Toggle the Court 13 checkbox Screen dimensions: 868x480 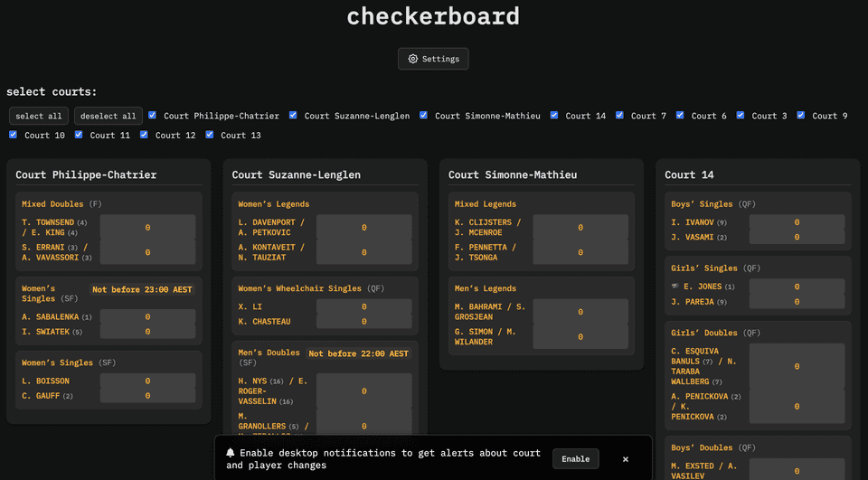210,135
